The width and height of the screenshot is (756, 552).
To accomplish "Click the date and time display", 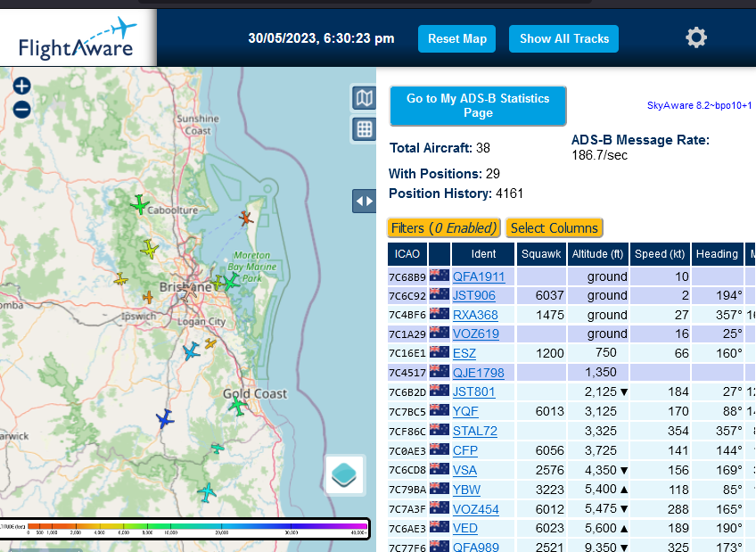I will click(321, 38).
